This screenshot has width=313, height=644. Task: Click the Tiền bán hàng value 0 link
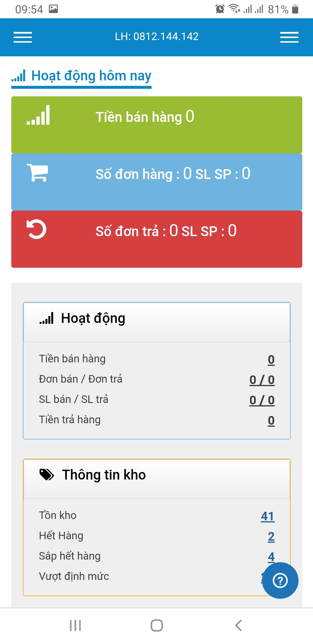(271, 360)
